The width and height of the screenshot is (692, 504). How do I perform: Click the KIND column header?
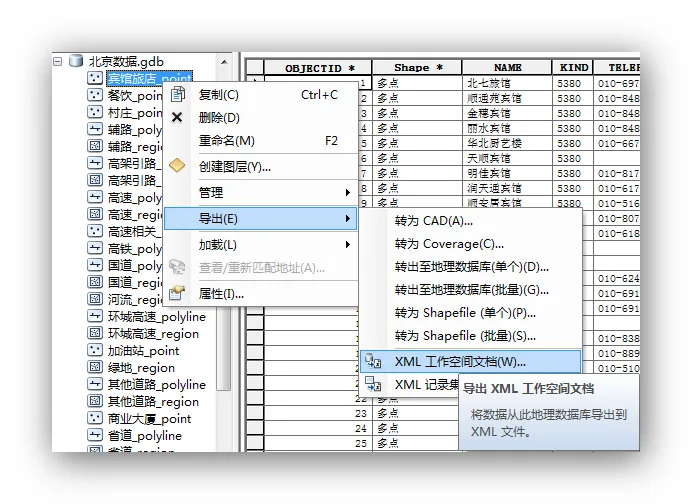point(573,68)
